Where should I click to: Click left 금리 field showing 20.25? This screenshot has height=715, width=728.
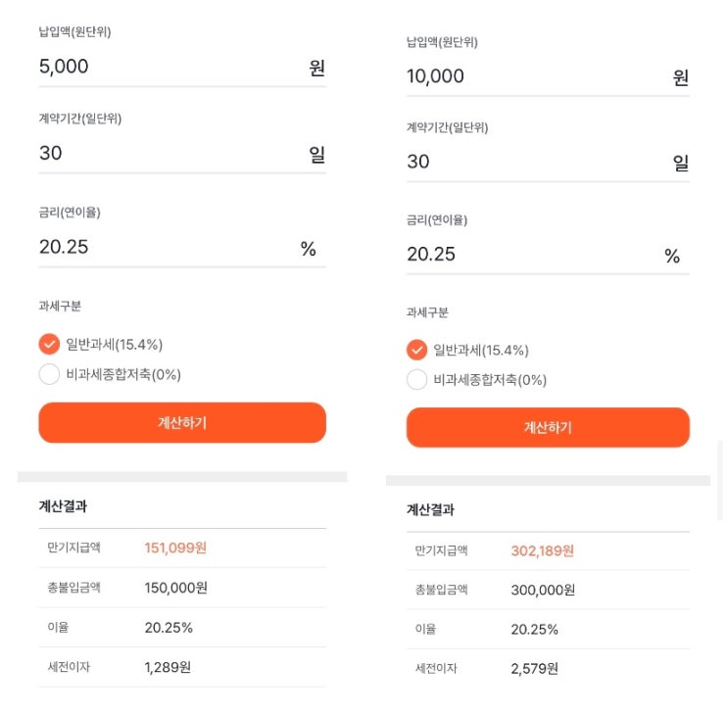(x=167, y=247)
